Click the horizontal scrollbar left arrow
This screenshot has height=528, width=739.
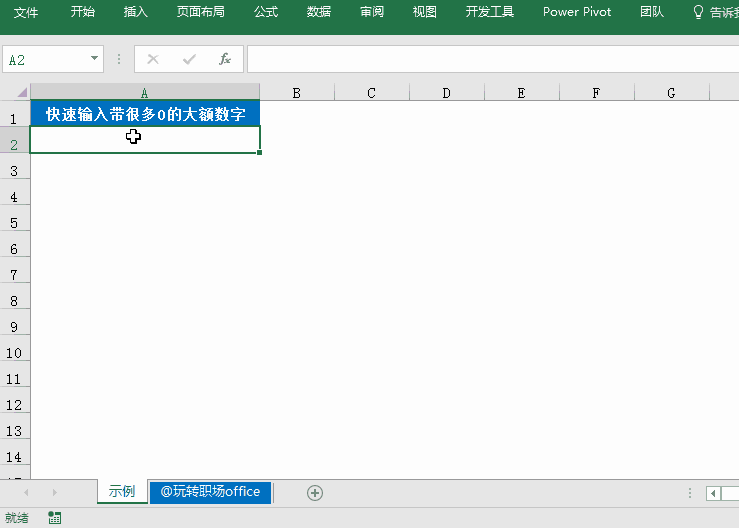(713, 493)
